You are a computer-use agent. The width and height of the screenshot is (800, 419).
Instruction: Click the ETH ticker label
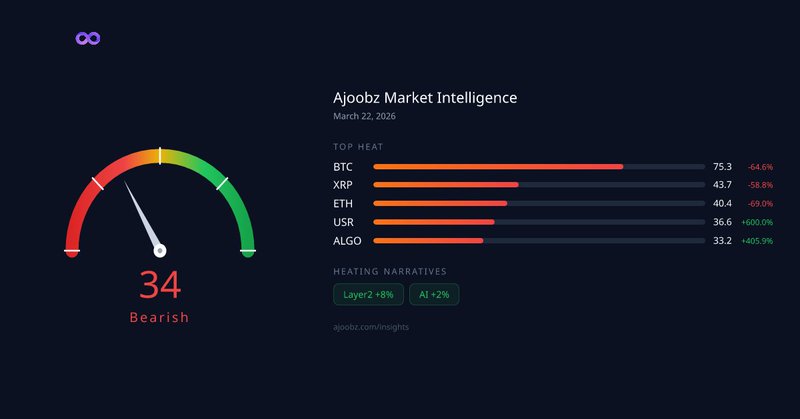coord(343,203)
